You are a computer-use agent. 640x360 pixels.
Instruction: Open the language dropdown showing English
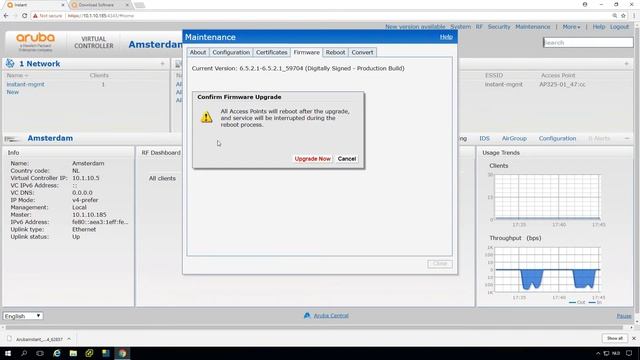coord(23,316)
